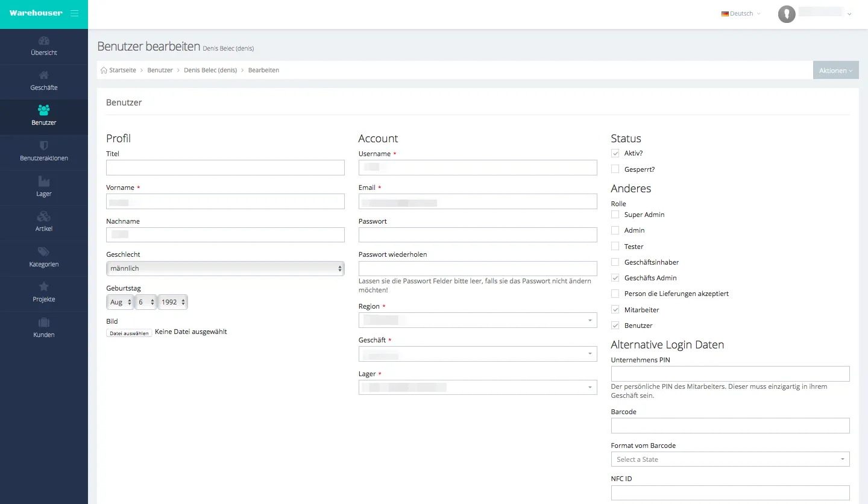The image size is (868, 504).
Task: Open Benutzeraktionen shield icon in sidebar
Action: pos(44,146)
